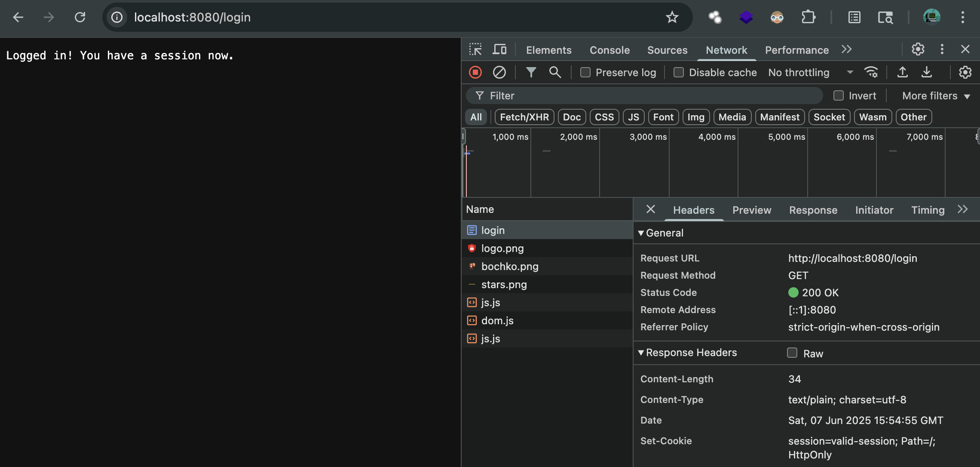The width and height of the screenshot is (980, 467).
Task: Open the Chrome profile avatar
Action: coord(932,17)
